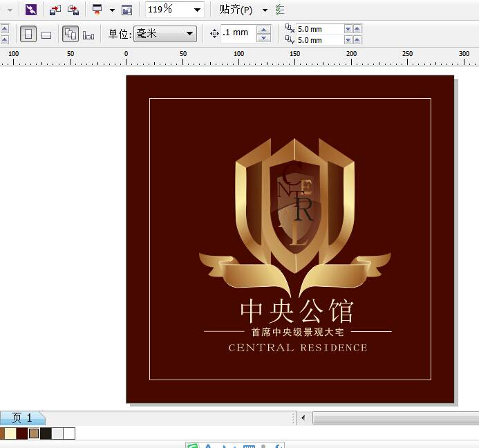Click the duplicate distance X field
Image resolution: width=479 pixels, height=448 pixels.
pyautogui.click(x=319, y=29)
